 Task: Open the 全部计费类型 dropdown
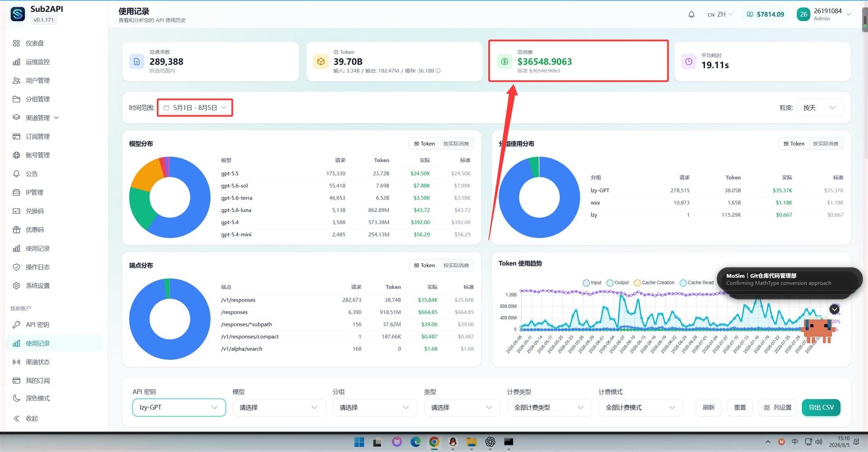(549, 407)
